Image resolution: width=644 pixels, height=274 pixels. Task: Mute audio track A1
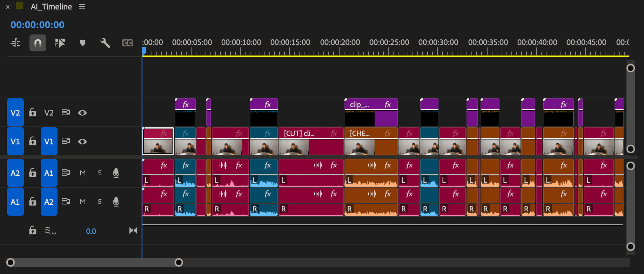tap(83, 173)
